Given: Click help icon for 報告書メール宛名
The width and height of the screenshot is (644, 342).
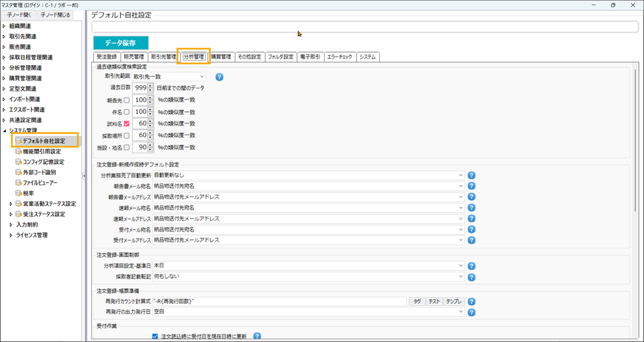Looking at the screenshot, I should (x=472, y=186).
